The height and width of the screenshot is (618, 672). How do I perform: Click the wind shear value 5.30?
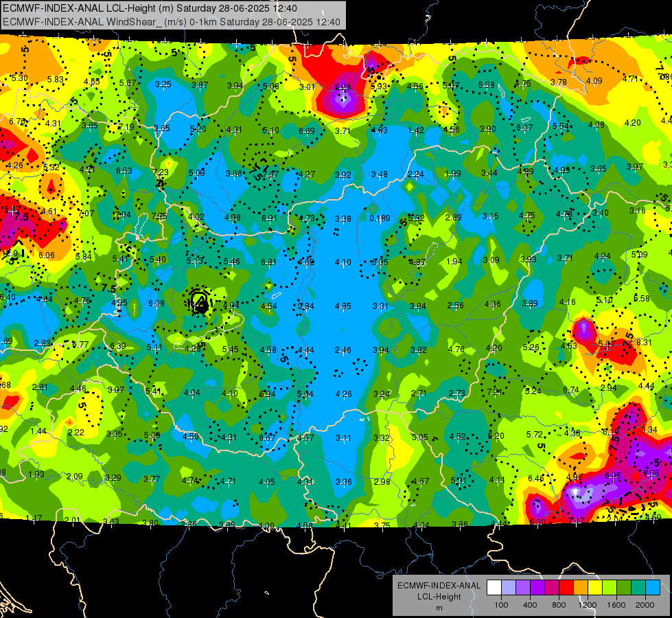click(x=20, y=78)
